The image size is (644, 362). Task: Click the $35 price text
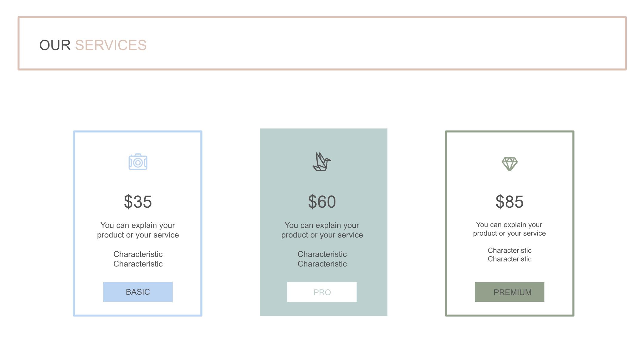click(138, 202)
